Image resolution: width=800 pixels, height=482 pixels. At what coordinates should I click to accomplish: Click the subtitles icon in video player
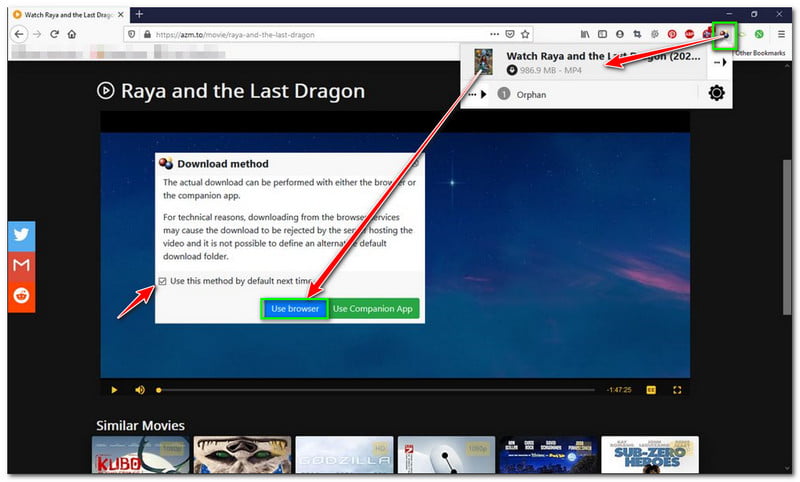tap(651, 390)
